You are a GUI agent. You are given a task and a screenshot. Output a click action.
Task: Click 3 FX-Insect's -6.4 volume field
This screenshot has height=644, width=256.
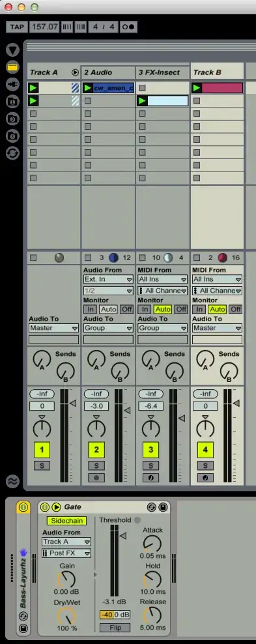click(151, 406)
